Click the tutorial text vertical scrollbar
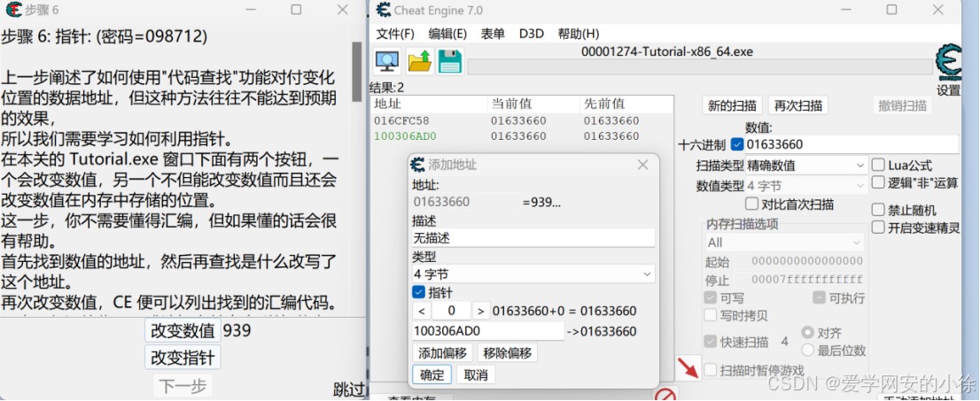This screenshot has width=980, height=401. tap(357, 72)
